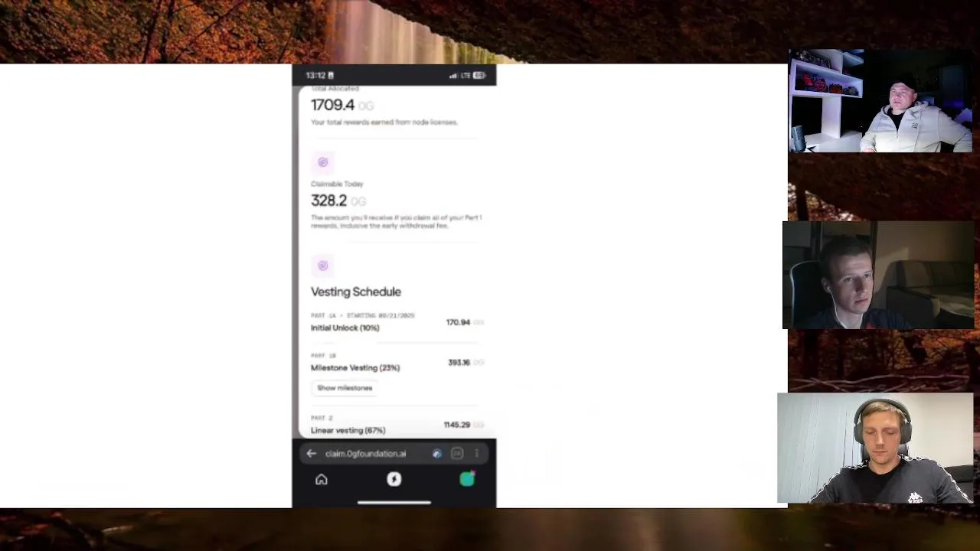Open the tab switcher counter icon
Screen dimensions: 980x551
[457, 454]
